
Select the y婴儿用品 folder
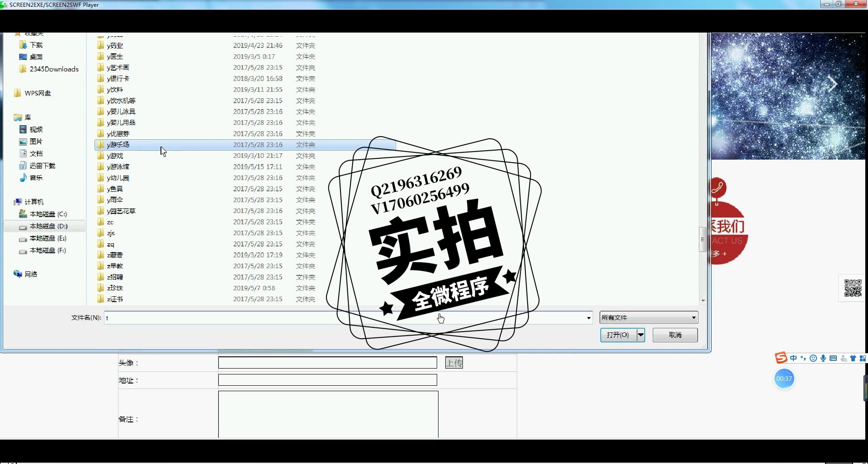[121, 123]
